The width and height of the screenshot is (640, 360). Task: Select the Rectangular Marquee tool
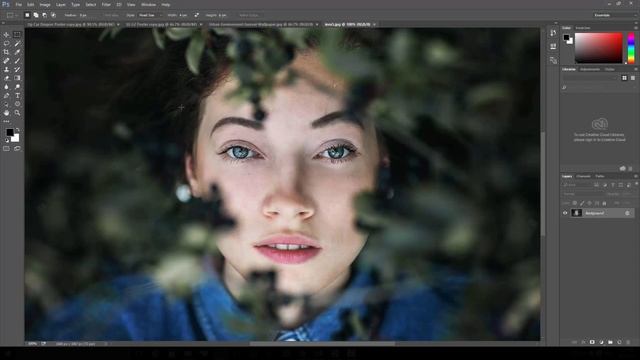tap(17, 35)
